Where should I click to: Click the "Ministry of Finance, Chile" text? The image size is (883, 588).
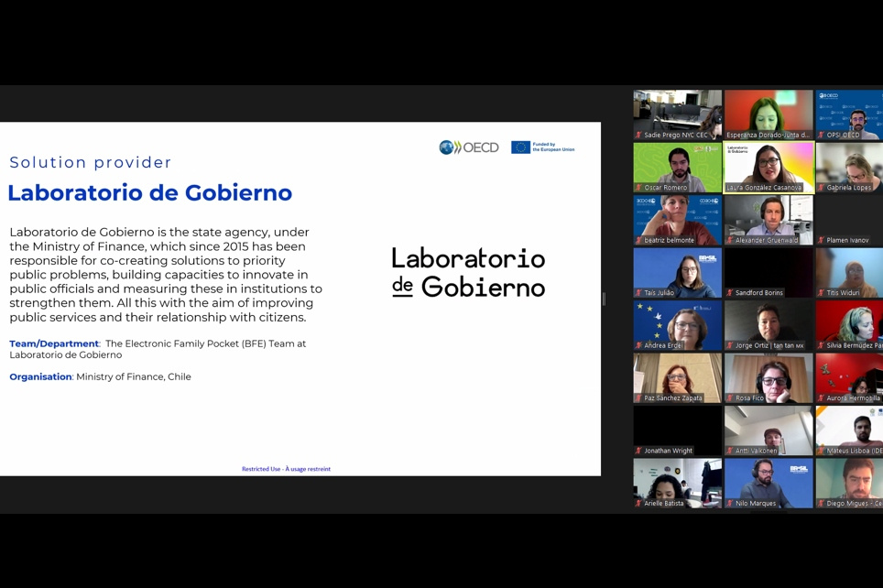tap(134, 376)
